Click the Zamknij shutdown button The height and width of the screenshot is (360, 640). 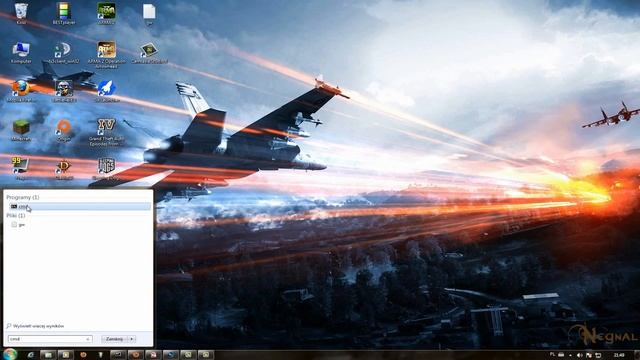114,339
